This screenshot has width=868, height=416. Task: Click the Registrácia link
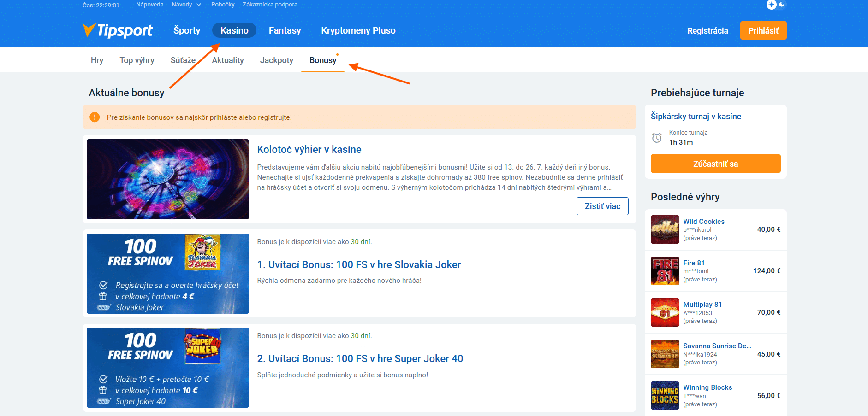click(707, 31)
